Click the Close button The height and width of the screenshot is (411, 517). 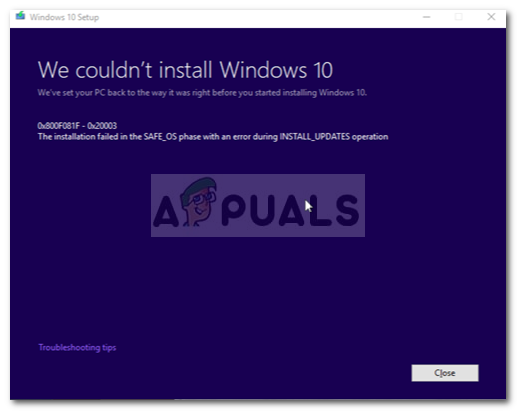pos(445,373)
